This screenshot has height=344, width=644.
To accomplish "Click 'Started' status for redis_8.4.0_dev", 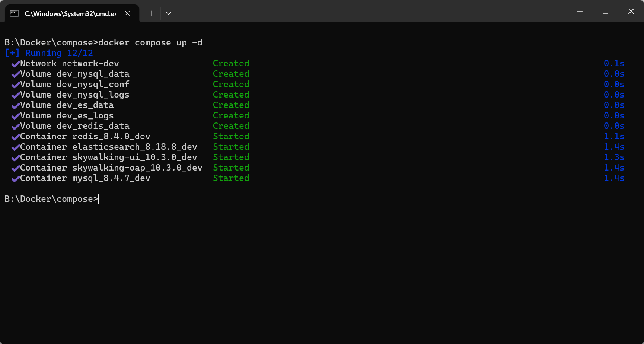I will pos(231,136).
